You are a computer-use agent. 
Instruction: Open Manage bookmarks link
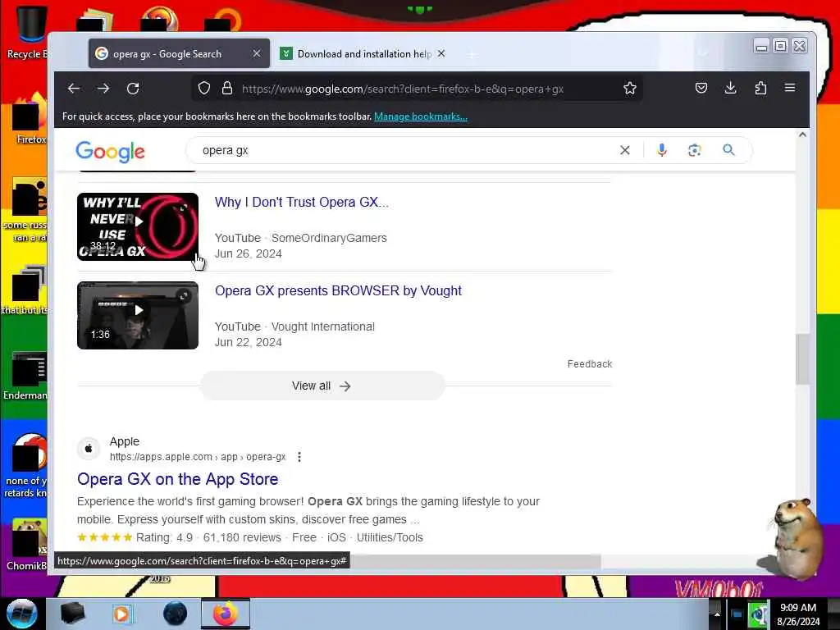coord(421,116)
